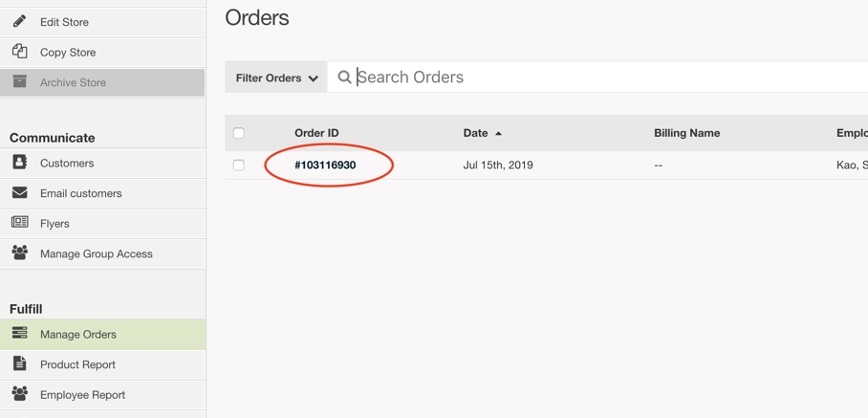Image resolution: width=868 pixels, height=418 pixels.
Task: Click the Archive Store box icon
Action: pos(19,81)
